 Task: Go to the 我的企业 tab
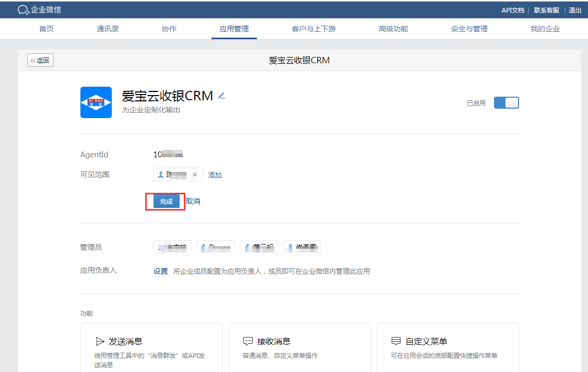click(x=545, y=29)
